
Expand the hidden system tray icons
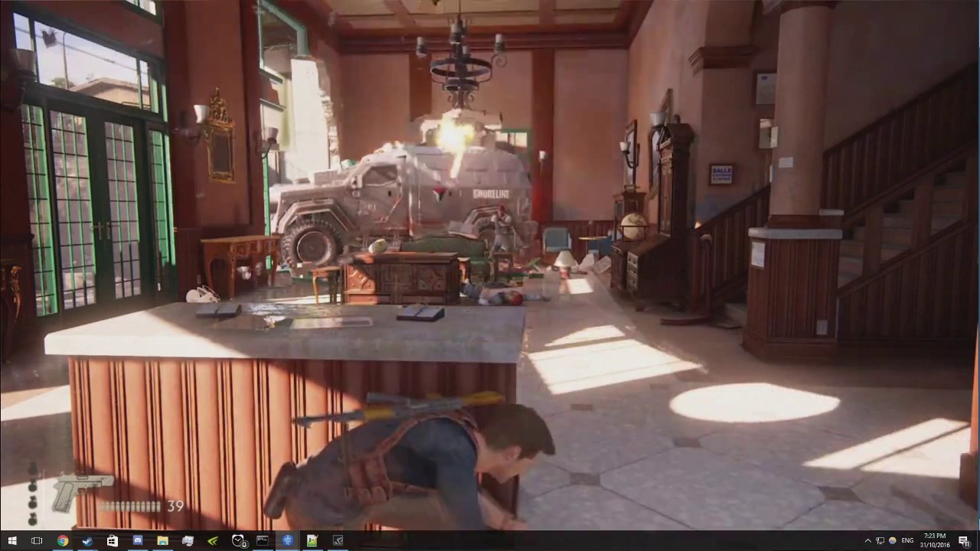(x=867, y=541)
